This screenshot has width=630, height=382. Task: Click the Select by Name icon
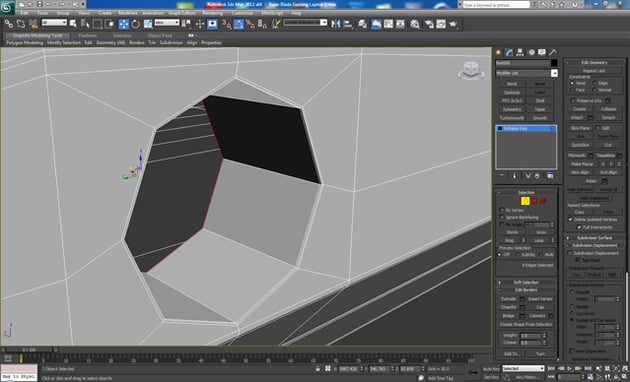coord(85,24)
